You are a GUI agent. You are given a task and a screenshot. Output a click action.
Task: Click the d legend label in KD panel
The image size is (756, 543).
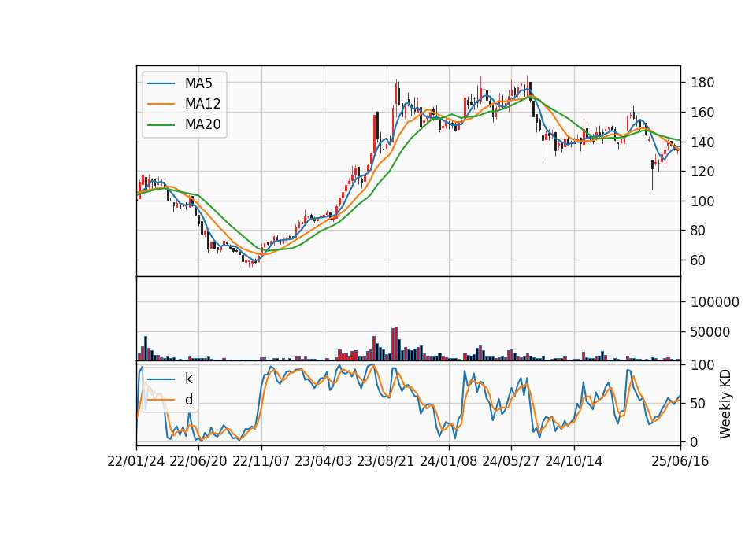click(188, 400)
